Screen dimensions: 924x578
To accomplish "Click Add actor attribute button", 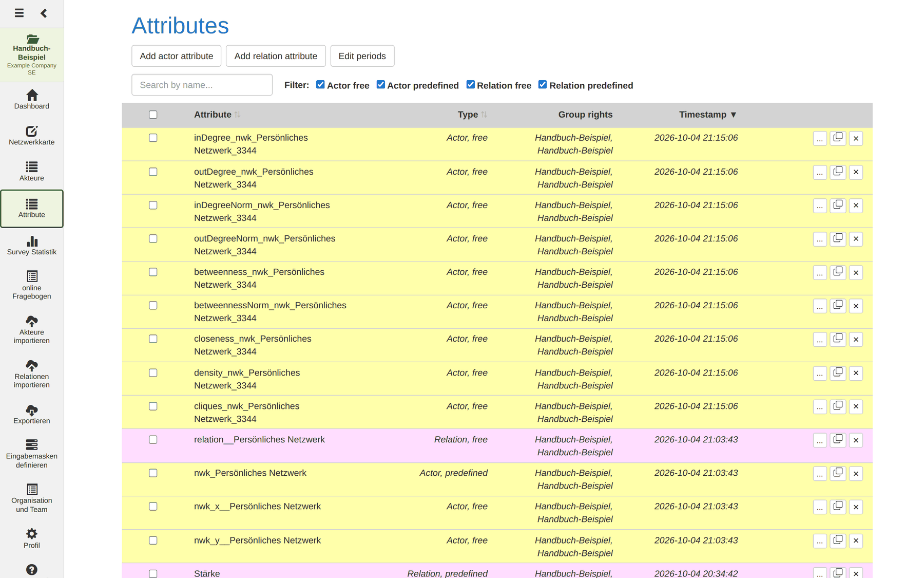I will tap(177, 56).
